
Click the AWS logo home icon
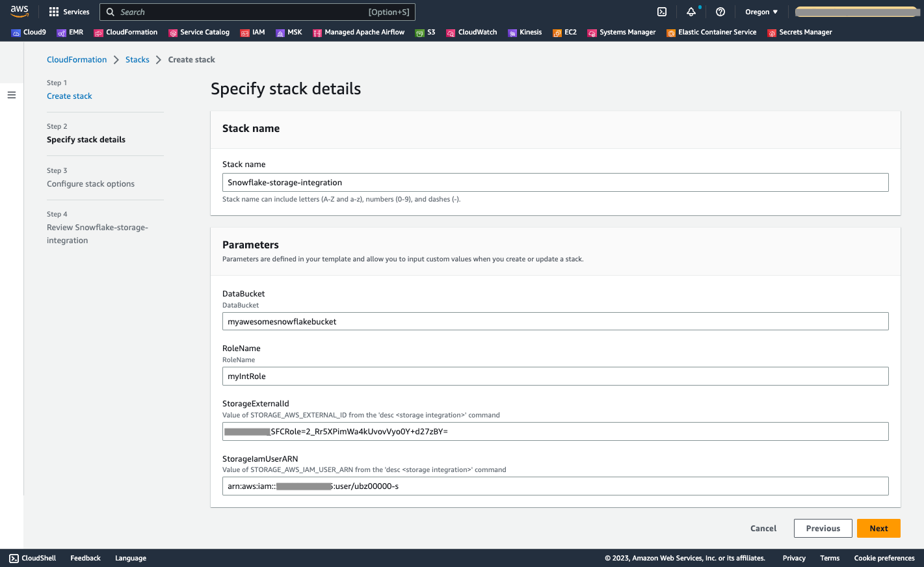coord(20,12)
